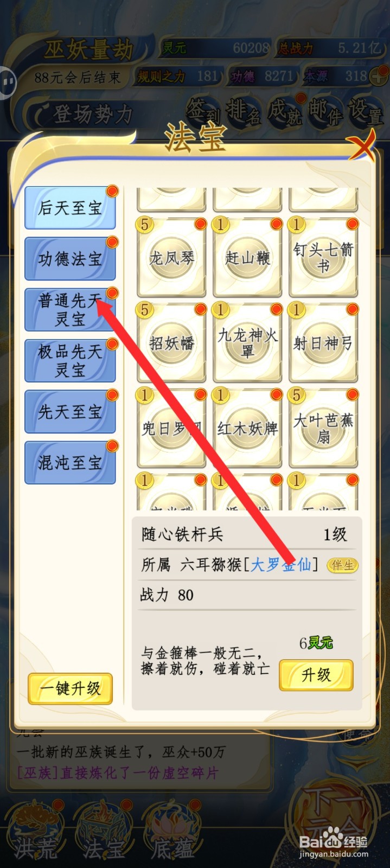Select the 九龙神火罩 treasure tile

tap(247, 343)
